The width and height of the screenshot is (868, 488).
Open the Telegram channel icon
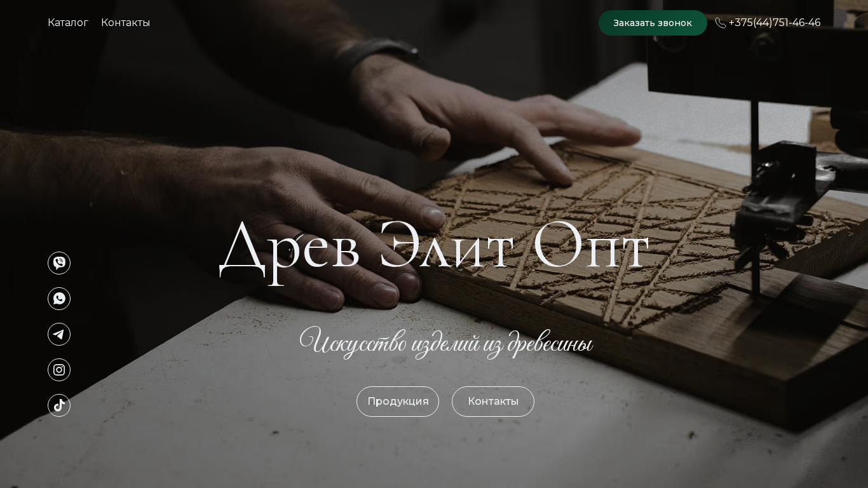tap(59, 334)
